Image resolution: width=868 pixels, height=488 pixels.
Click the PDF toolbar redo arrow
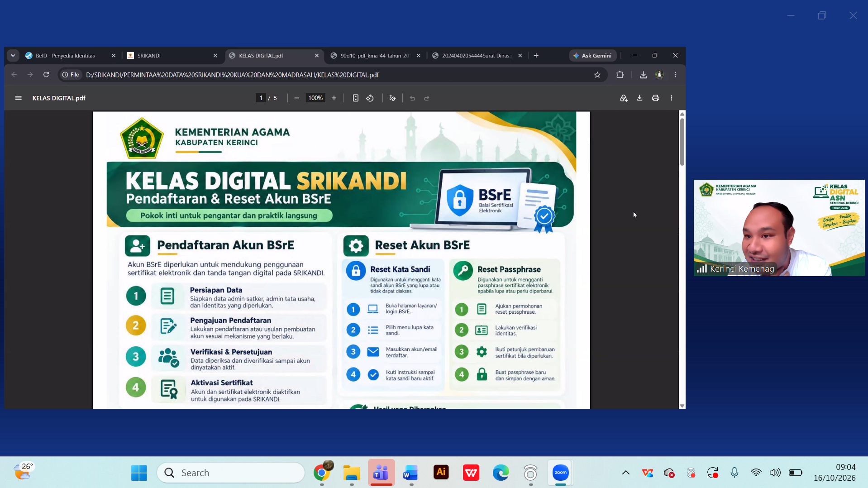(x=427, y=98)
